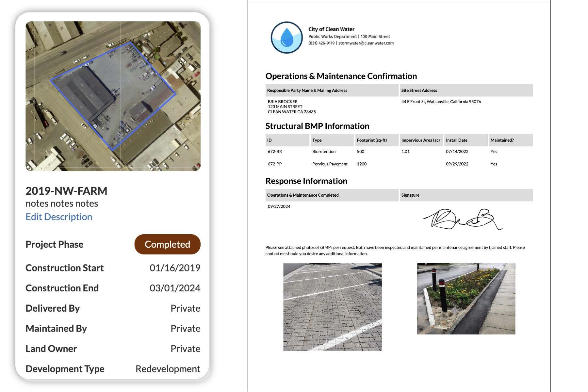Click the Bioretention type cell
The image size is (588, 392).
point(324,152)
